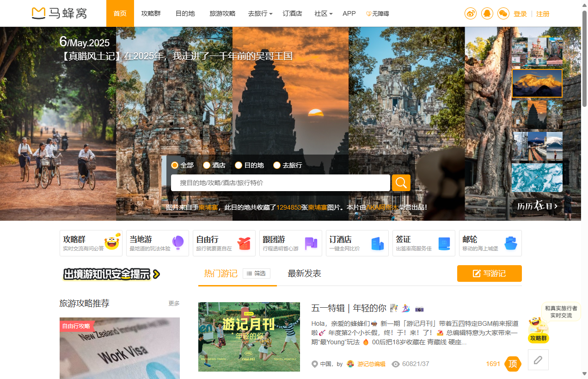Select the golden mountain banner thumbnail
The image size is (588, 379).
tap(537, 83)
